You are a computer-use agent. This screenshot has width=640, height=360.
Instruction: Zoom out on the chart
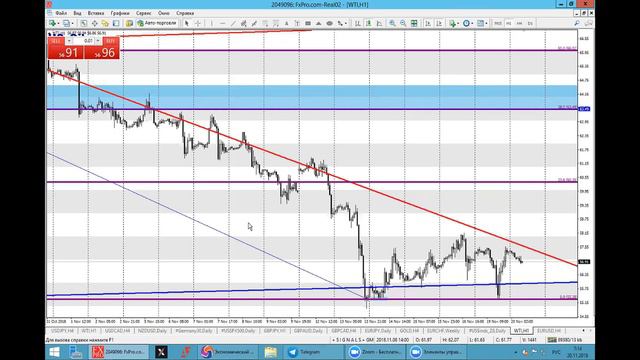click(403, 23)
